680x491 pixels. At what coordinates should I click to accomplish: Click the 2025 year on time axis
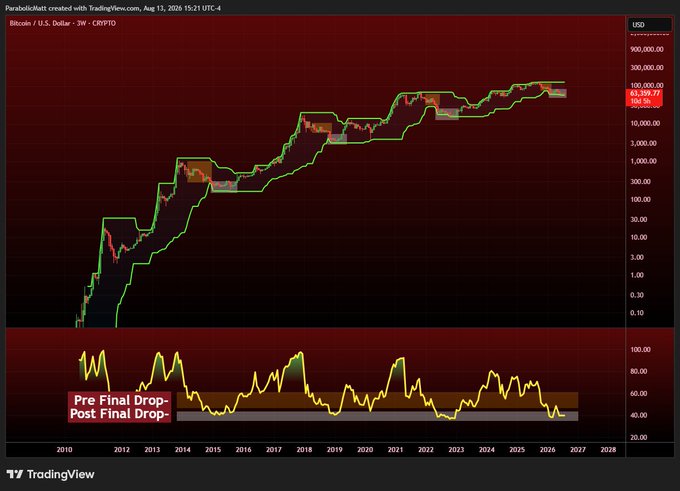[517, 449]
